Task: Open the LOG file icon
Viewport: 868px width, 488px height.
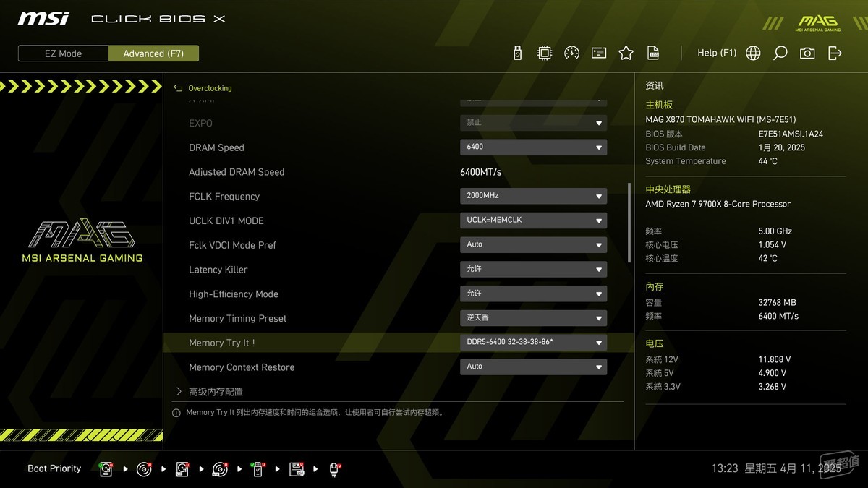Action: point(653,53)
